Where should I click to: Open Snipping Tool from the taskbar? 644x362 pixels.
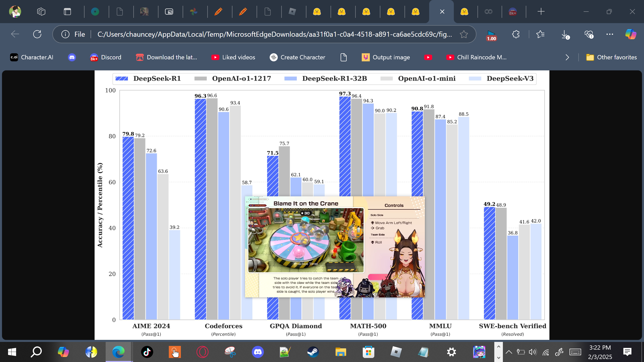[230, 352]
